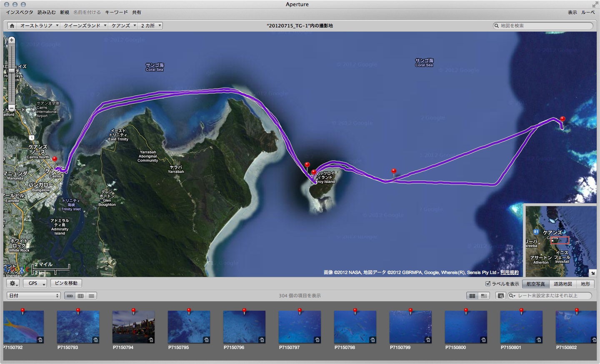Viewport: 600px width, 364px height.
Task: Zoom out the map with the minus button
Action: coord(12,108)
